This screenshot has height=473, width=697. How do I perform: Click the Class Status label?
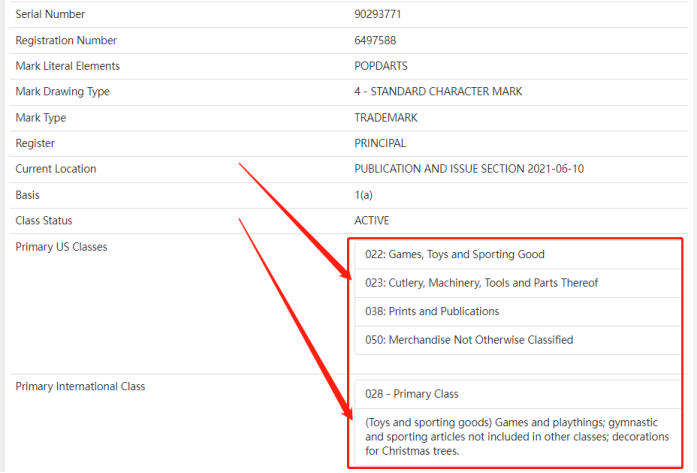point(44,220)
